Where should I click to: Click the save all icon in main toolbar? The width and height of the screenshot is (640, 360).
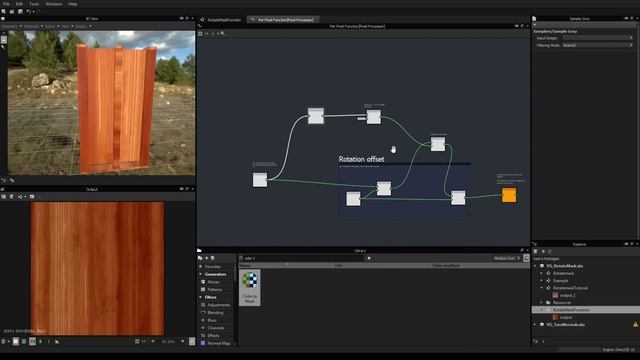pos(20,11)
